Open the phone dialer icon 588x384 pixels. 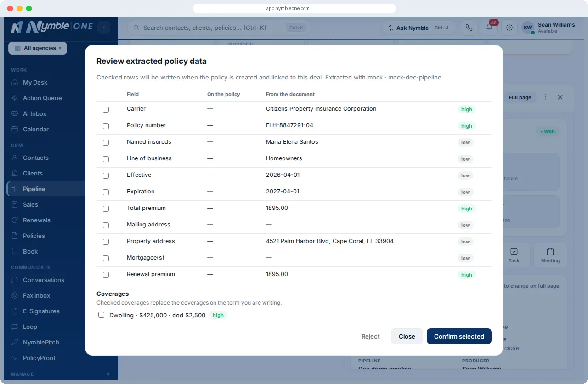click(469, 28)
